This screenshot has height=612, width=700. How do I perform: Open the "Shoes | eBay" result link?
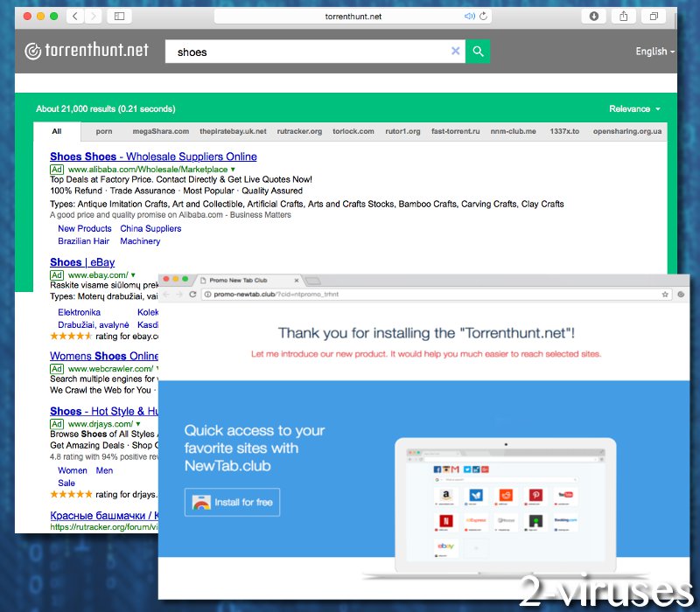pyautogui.click(x=82, y=261)
